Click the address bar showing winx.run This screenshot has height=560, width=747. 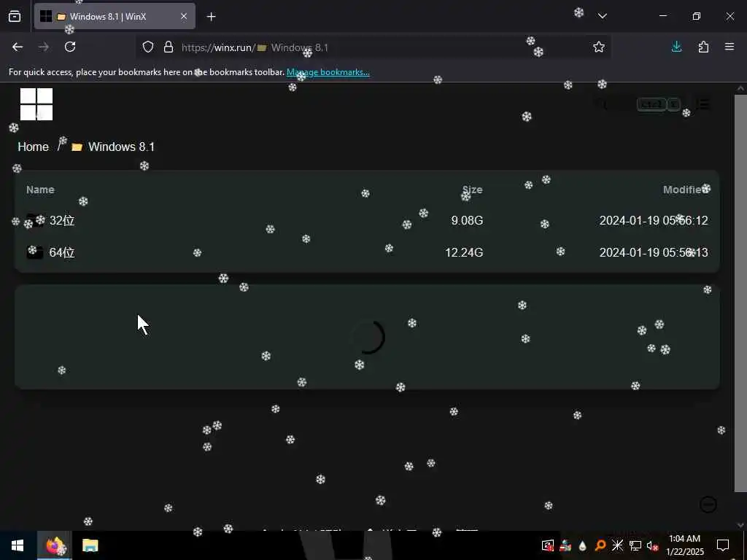[x=371, y=47]
